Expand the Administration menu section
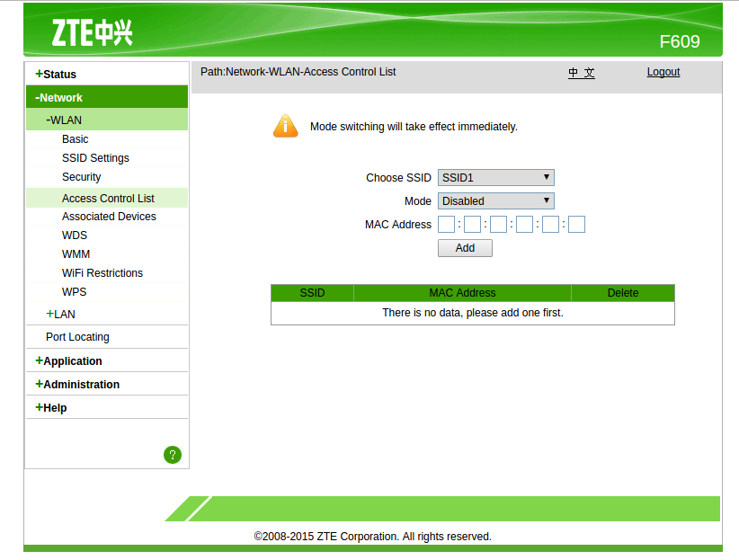The width and height of the screenshot is (739, 560). point(77,384)
